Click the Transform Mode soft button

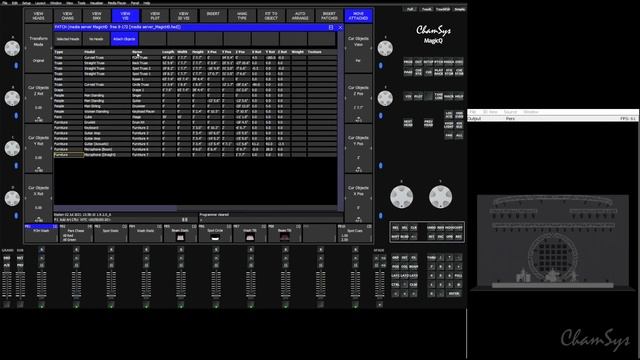coord(38,49)
